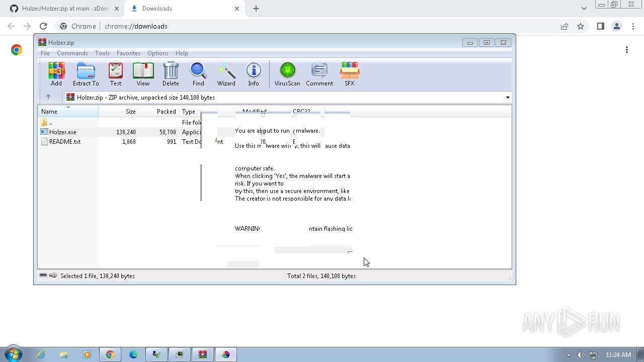Open a new Chrome tab
The height and width of the screenshot is (362, 644).
click(256, 9)
